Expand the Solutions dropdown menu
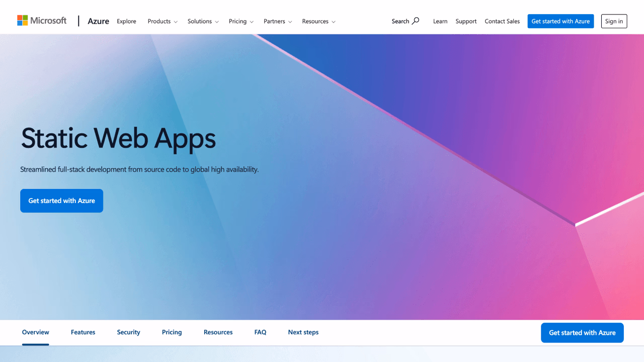Screen dimensions: 644x362 pyautogui.click(x=203, y=21)
